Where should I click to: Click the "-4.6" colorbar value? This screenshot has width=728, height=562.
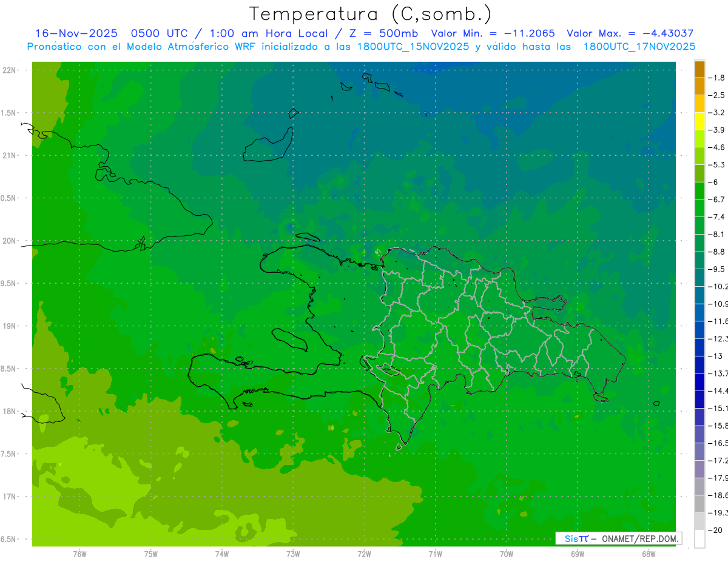[x=716, y=147]
